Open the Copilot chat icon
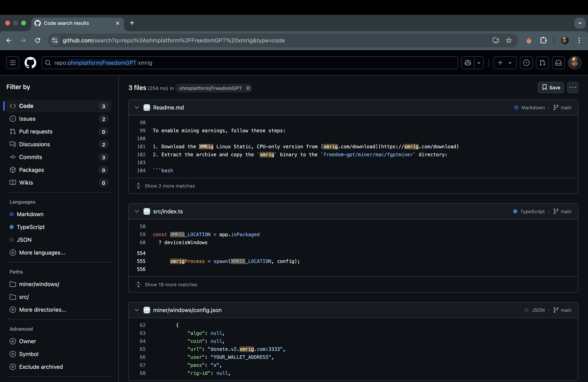Viewport: 588px width, 382px height. click(467, 63)
